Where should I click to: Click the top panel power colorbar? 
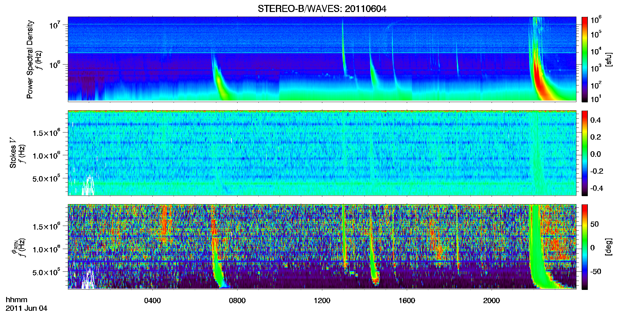coord(585,59)
